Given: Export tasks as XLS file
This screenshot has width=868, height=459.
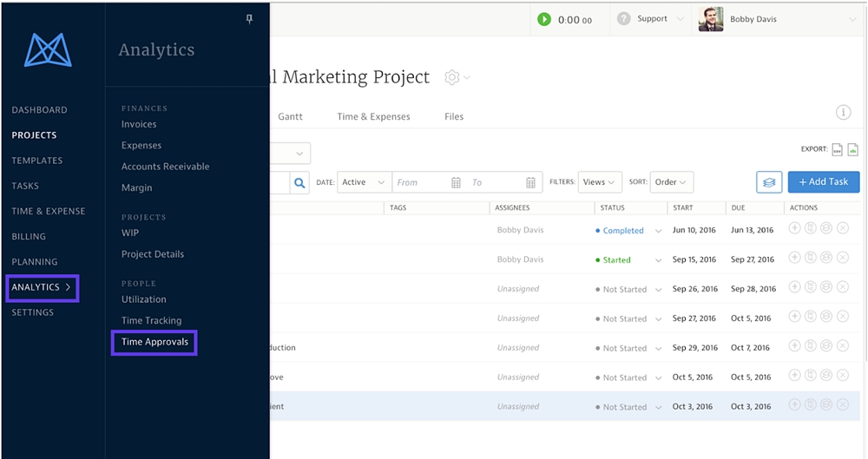Looking at the screenshot, I should [852, 149].
